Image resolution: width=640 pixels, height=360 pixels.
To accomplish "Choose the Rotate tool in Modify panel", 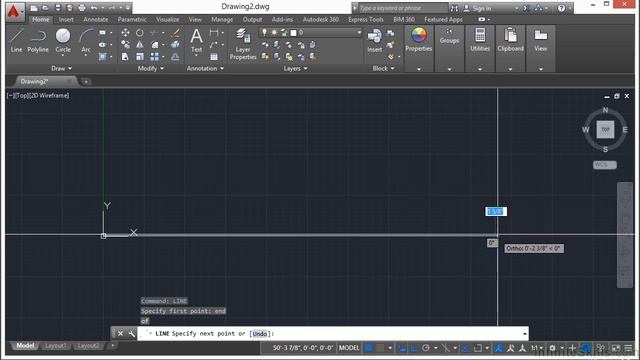I will click(x=140, y=33).
